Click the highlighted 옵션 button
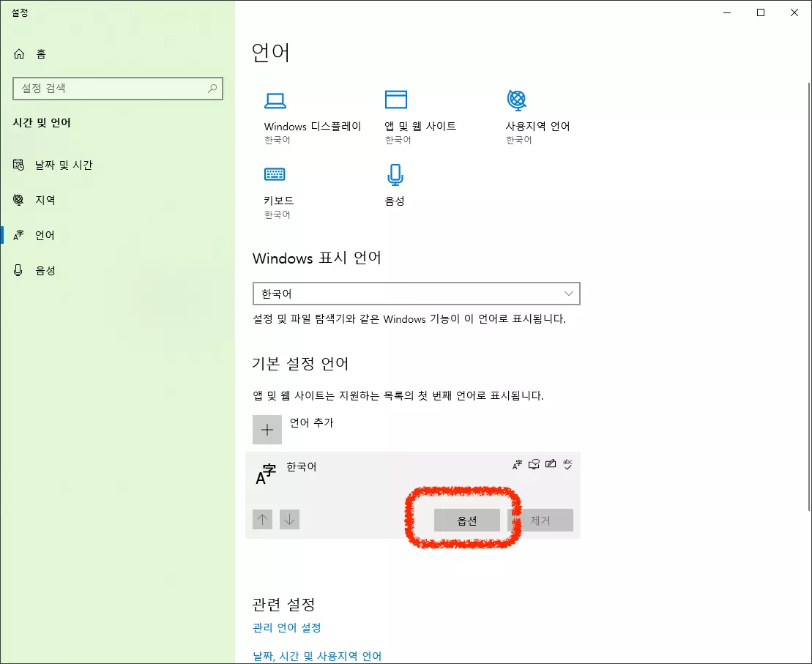Viewport: 812px width, 664px height. 466,520
